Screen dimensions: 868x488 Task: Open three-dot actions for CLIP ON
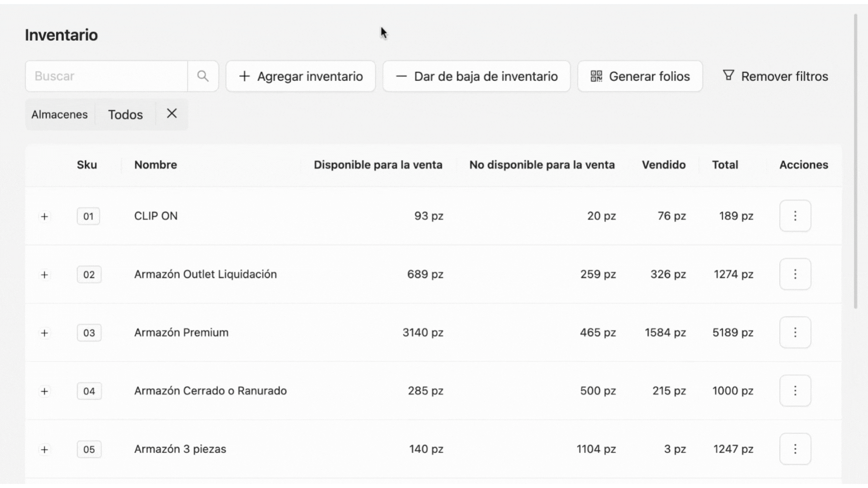795,216
